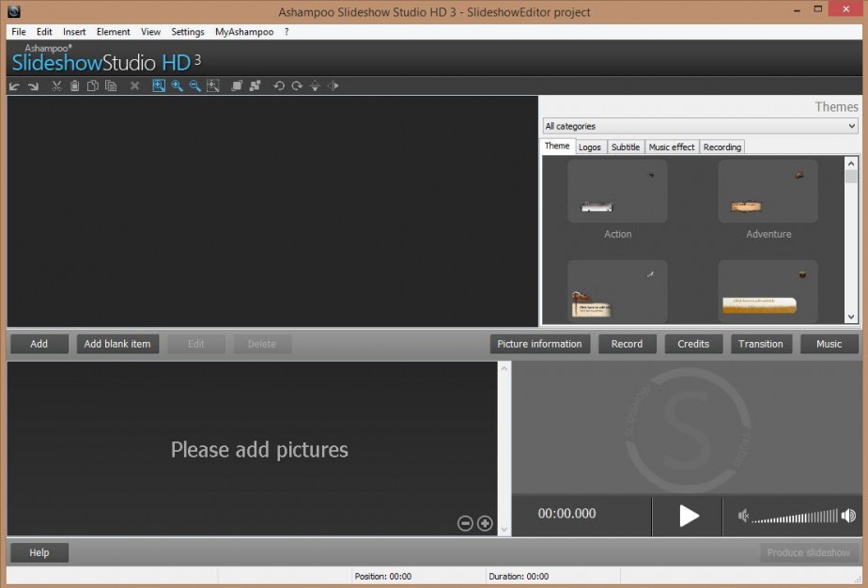Adjust the volume level slider
This screenshot has height=588, width=868.
pos(795,517)
